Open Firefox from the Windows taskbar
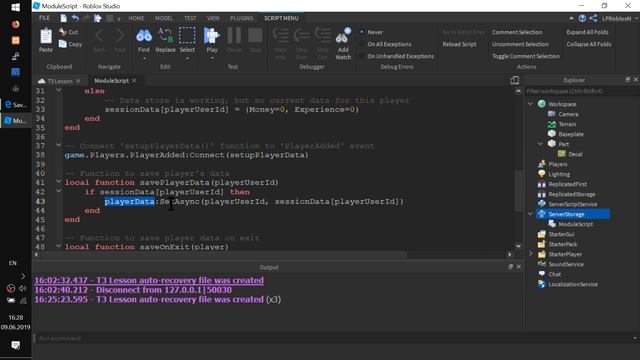The image size is (640, 360). tap(16, 24)
